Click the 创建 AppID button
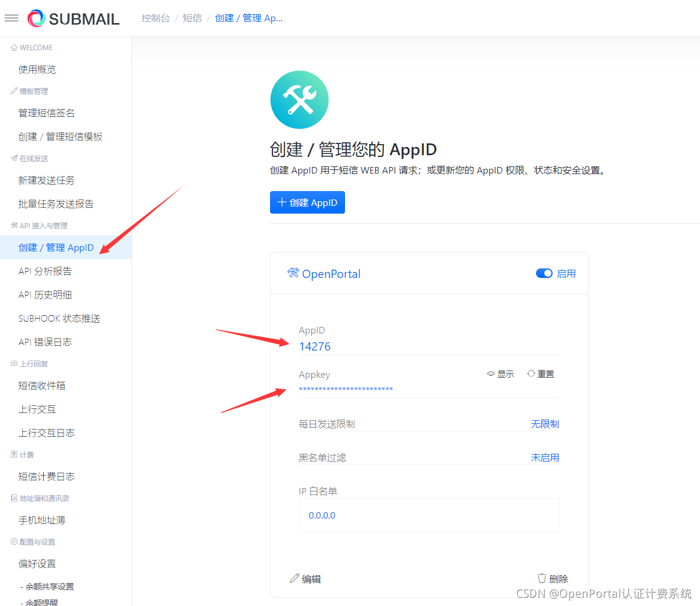This screenshot has height=606, width=700. (307, 202)
